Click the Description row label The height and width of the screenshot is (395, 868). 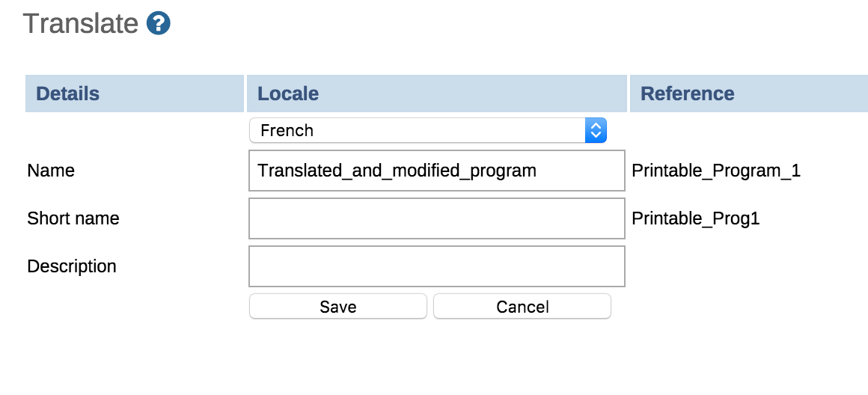72,266
